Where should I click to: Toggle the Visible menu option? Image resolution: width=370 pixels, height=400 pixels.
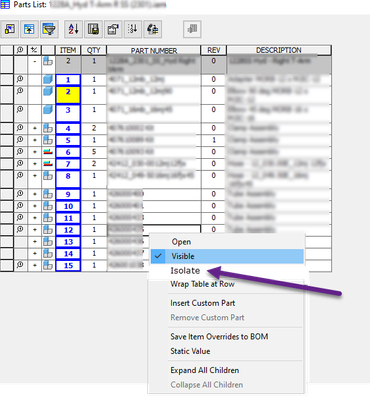[x=227, y=256]
